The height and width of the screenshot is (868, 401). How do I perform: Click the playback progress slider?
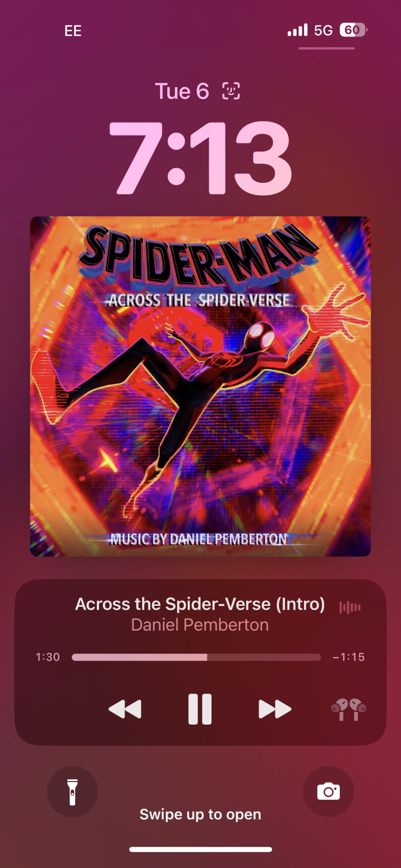pos(196,657)
